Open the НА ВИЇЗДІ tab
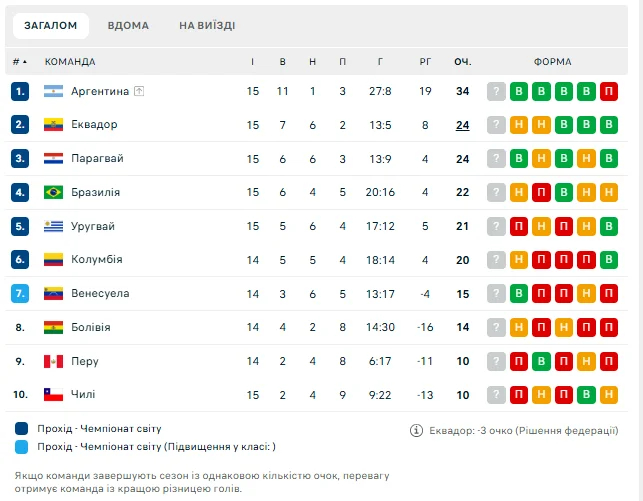The width and height of the screenshot is (643, 501). click(207, 25)
